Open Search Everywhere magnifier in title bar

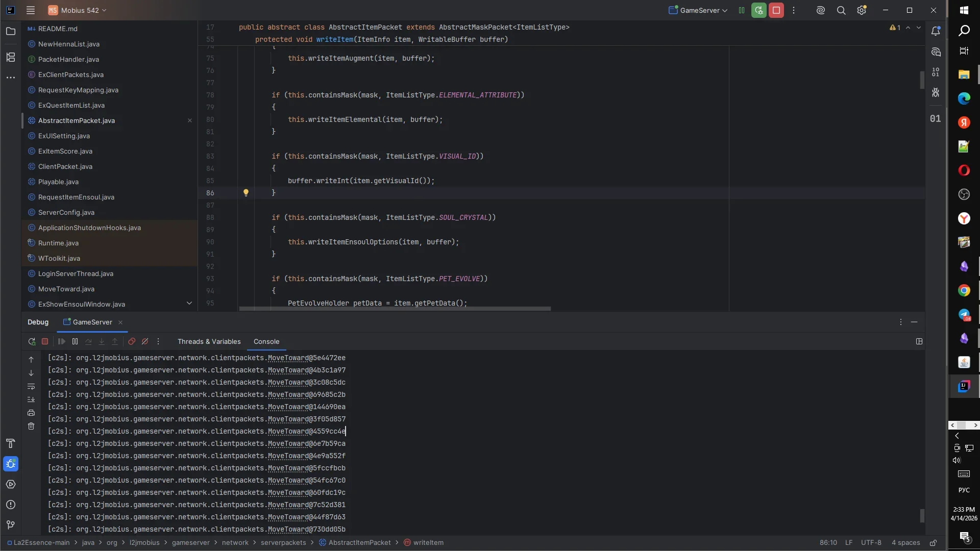(841, 10)
